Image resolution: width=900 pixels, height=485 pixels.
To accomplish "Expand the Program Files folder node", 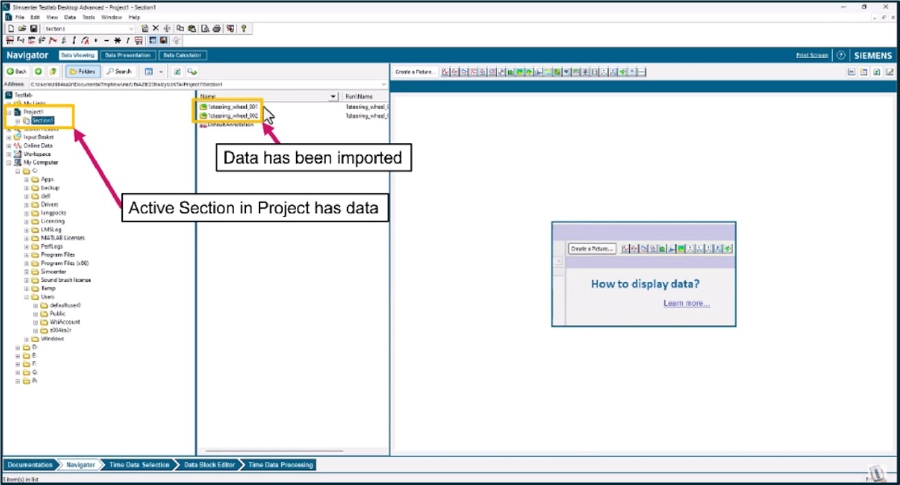I will click(x=27, y=255).
